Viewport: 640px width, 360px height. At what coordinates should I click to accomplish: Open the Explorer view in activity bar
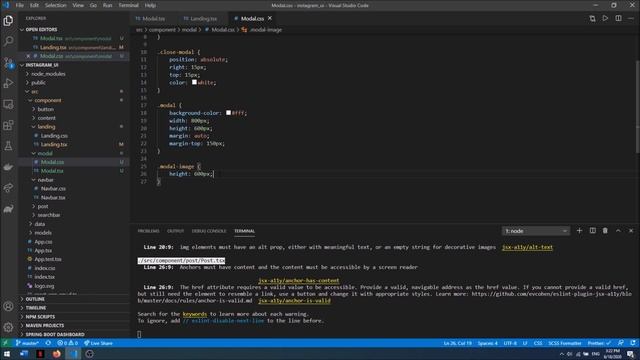[8, 20]
